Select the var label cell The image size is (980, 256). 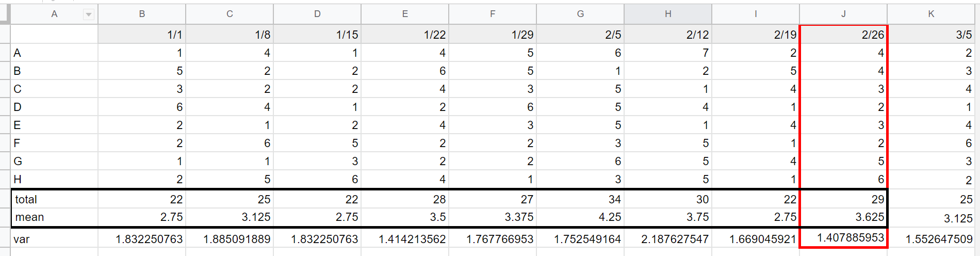point(54,239)
